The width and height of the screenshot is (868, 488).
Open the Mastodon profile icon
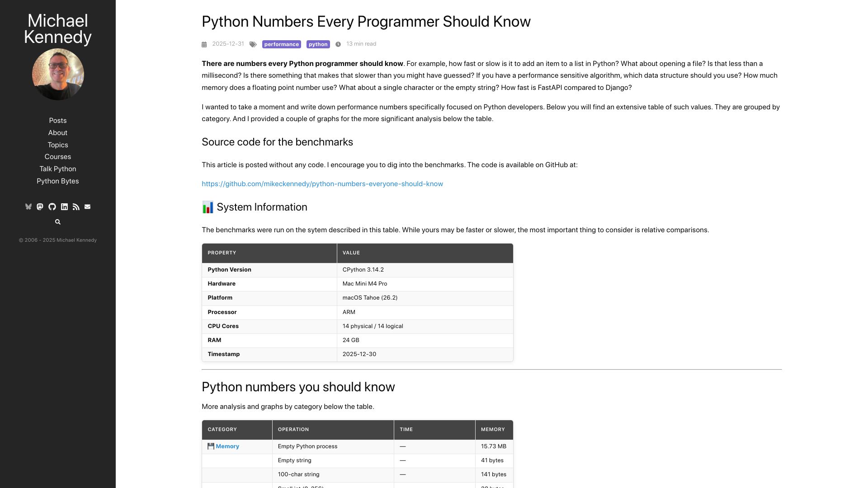[x=40, y=206]
